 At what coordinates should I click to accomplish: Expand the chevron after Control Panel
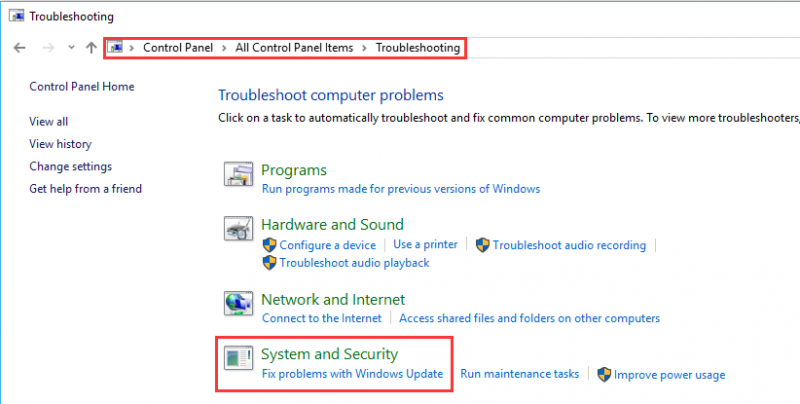224,48
